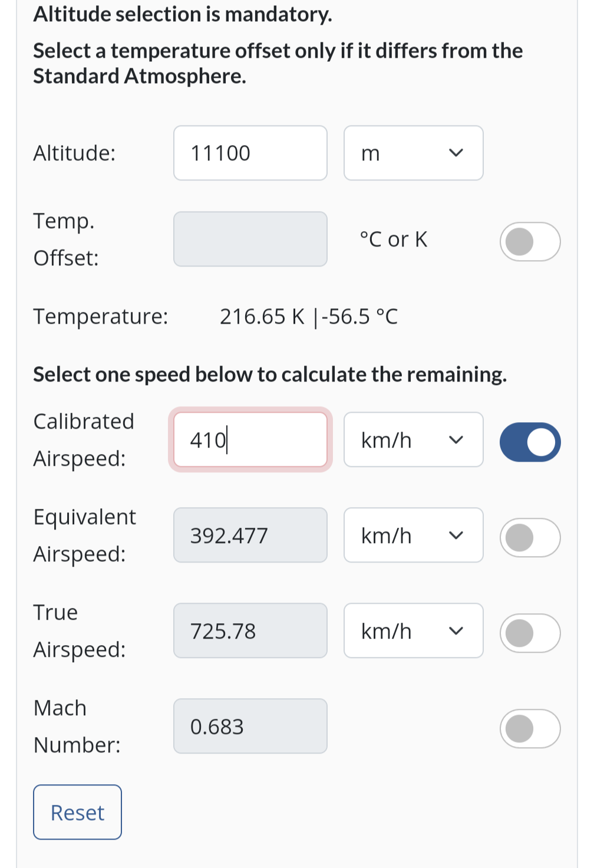Click the Mach Number field showing 0.683
This screenshot has width=594, height=868.
[x=250, y=726]
